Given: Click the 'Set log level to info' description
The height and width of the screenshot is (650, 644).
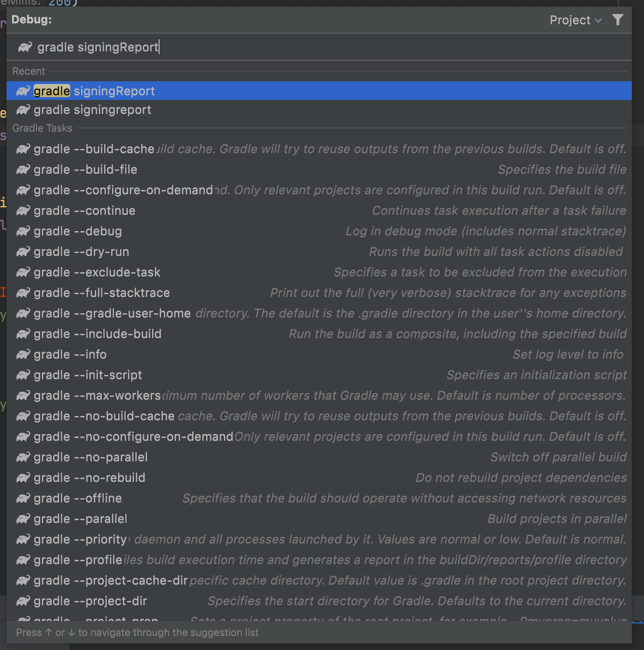Looking at the screenshot, I should (x=568, y=354).
